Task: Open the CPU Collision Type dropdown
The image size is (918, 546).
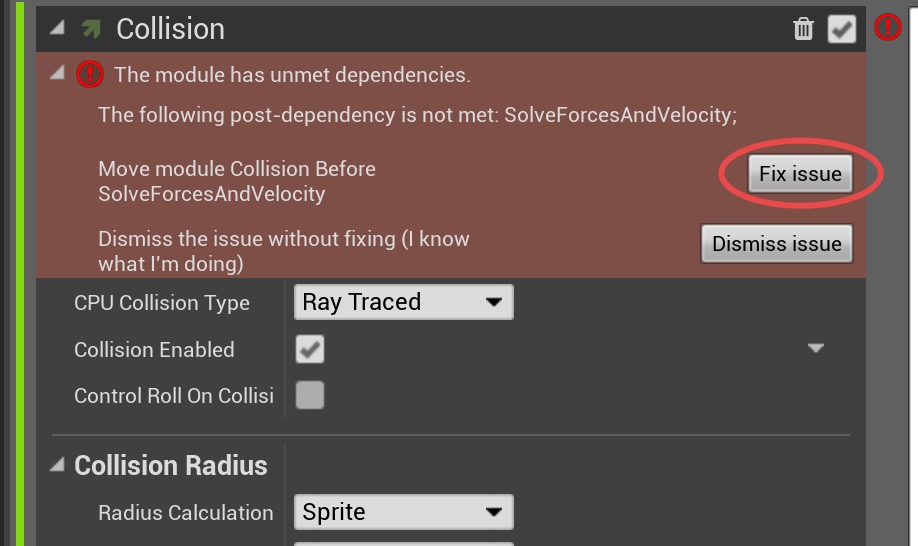Action: click(403, 302)
